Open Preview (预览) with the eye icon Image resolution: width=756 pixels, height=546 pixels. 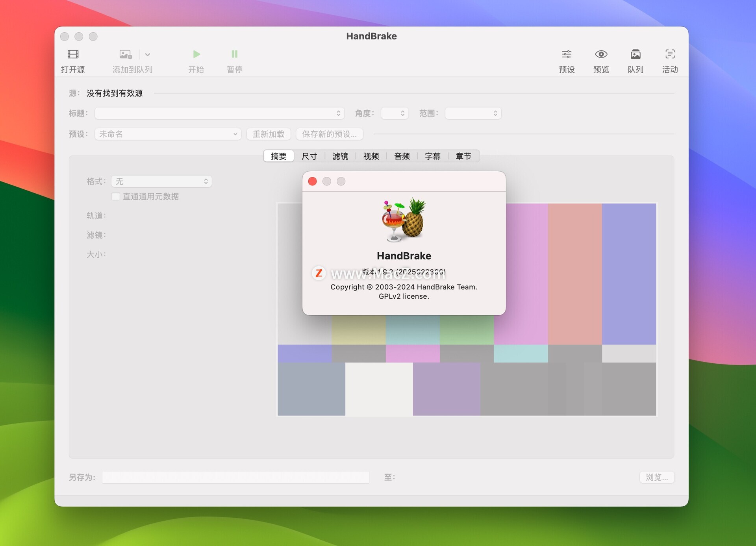pos(601,54)
